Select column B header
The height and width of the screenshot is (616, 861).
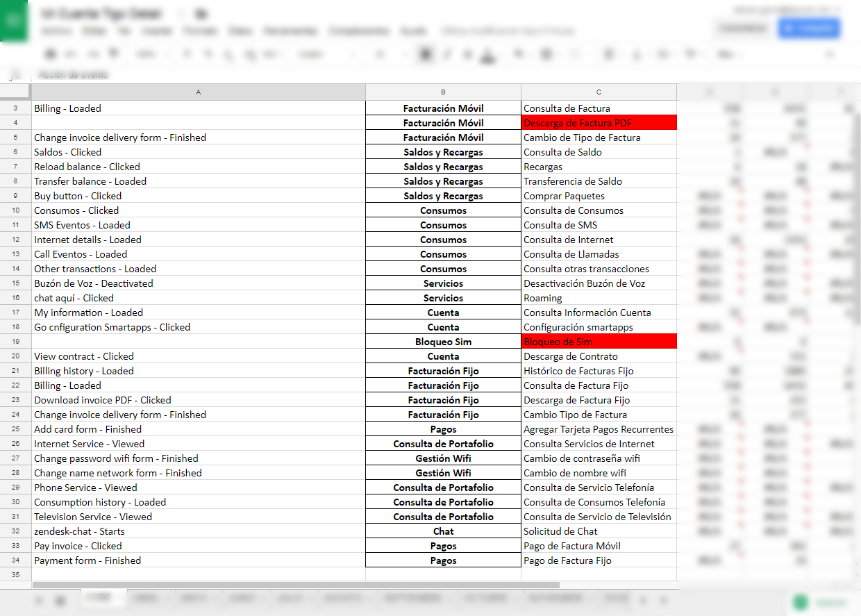coord(443,92)
